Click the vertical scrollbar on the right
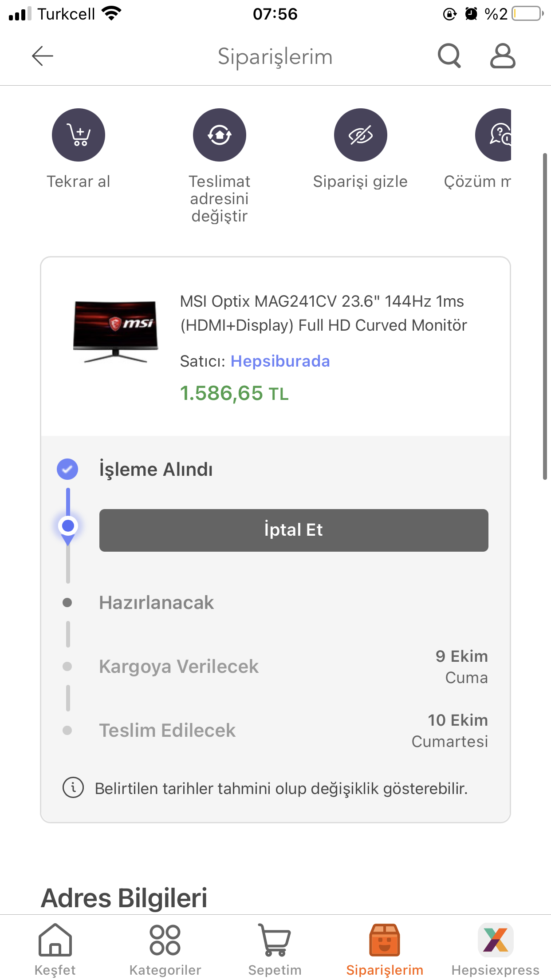Screen dimensions: 551x980 point(545,316)
